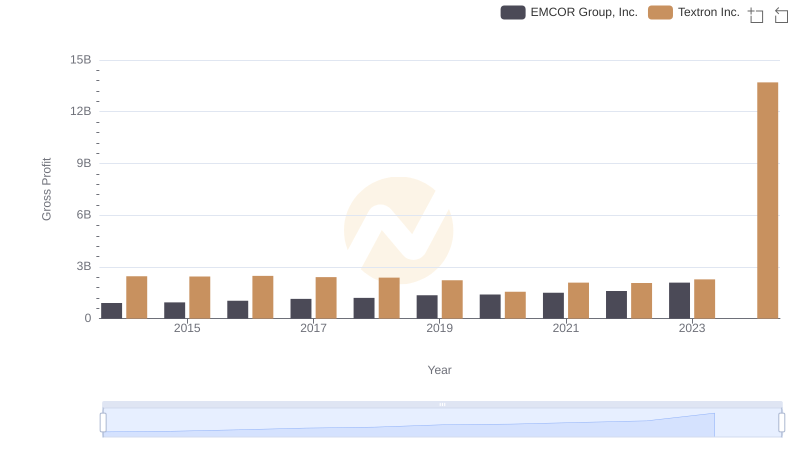
Task: Click the EMCOR bar for 2017
Action: (x=301, y=309)
